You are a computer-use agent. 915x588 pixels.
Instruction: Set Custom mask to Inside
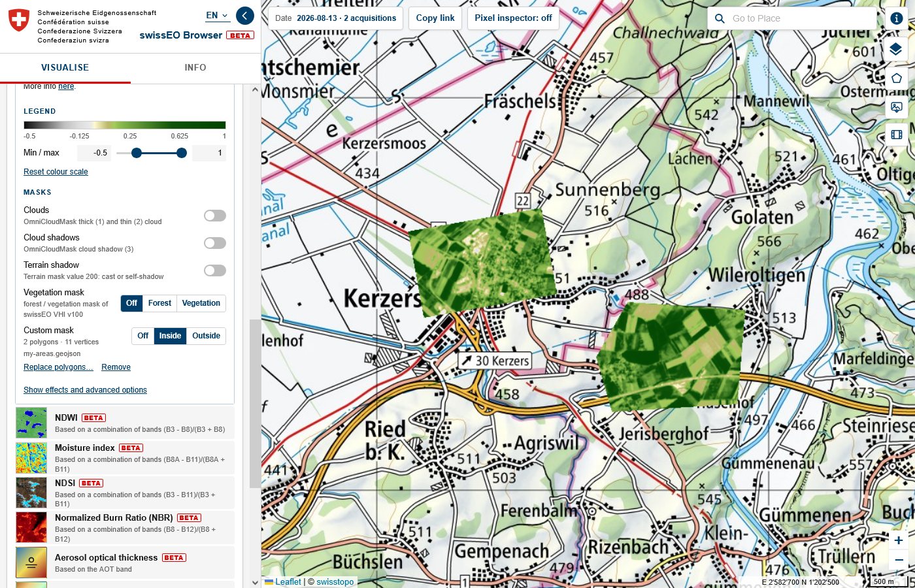point(171,336)
